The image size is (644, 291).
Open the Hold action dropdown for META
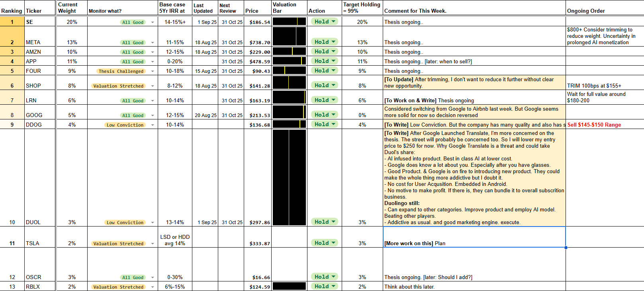(x=325, y=42)
